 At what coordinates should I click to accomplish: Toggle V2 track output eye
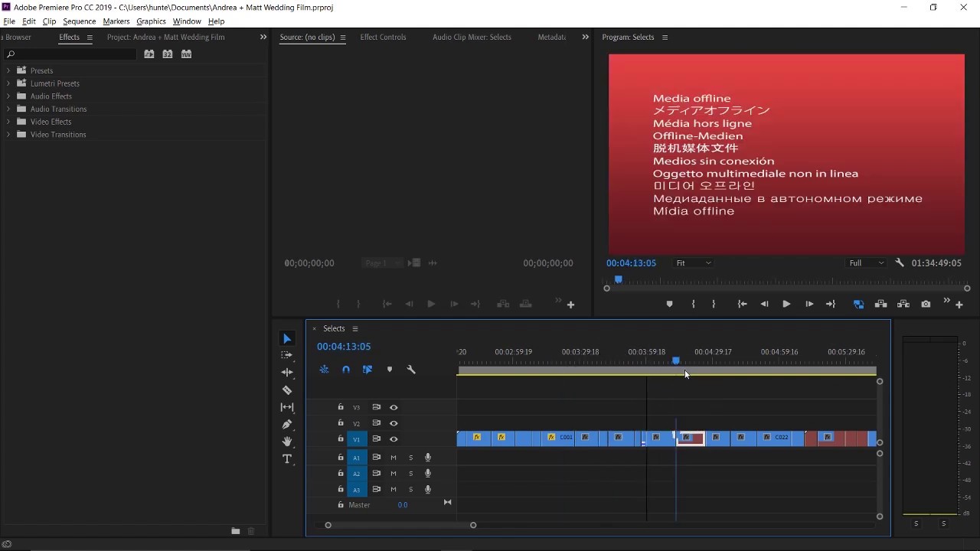pyautogui.click(x=394, y=423)
